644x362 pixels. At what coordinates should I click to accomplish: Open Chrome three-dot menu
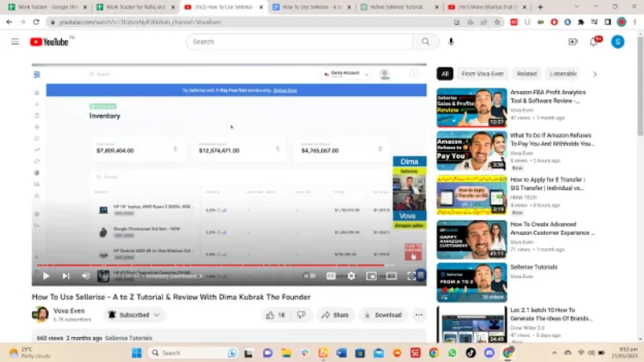click(x=635, y=21)
